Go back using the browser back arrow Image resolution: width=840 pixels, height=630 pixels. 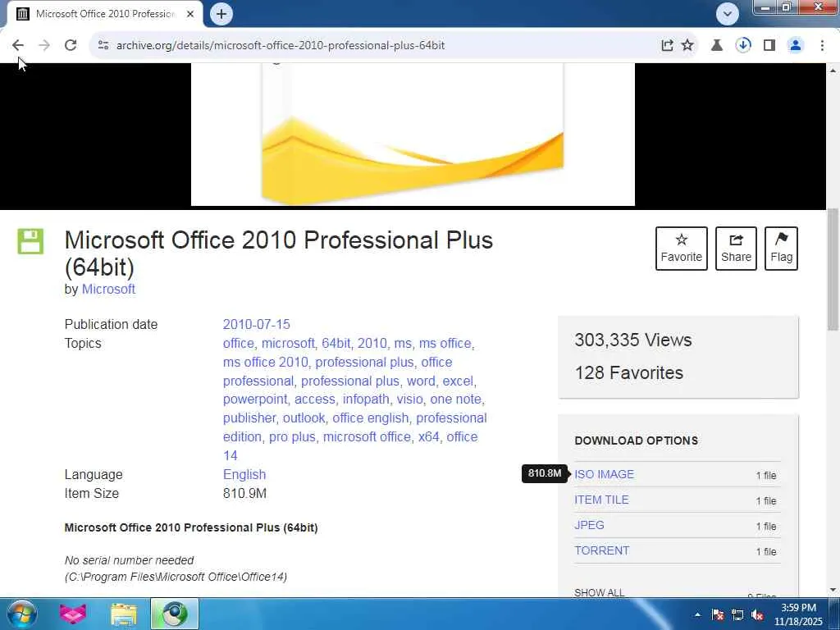tap(18, 46)
